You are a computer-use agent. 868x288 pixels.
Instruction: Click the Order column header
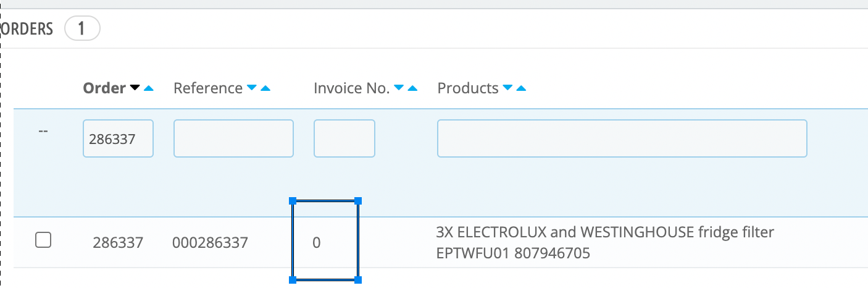click(x=104, y=88)
